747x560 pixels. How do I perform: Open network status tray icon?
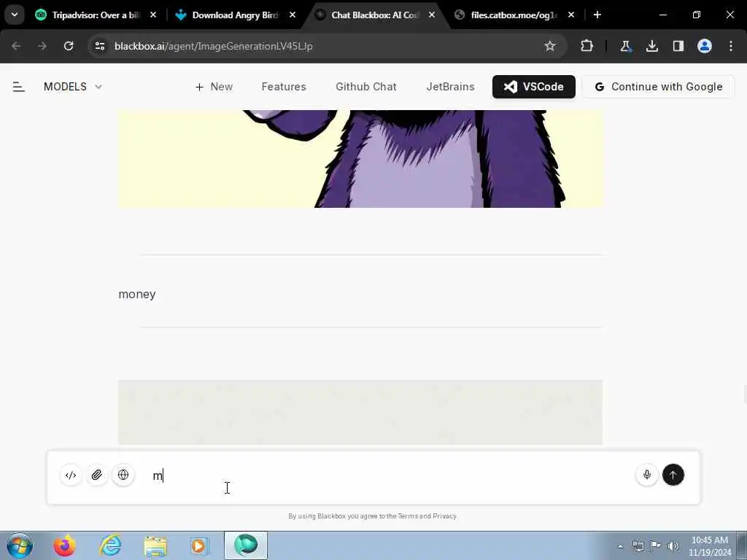click(638, 546)
